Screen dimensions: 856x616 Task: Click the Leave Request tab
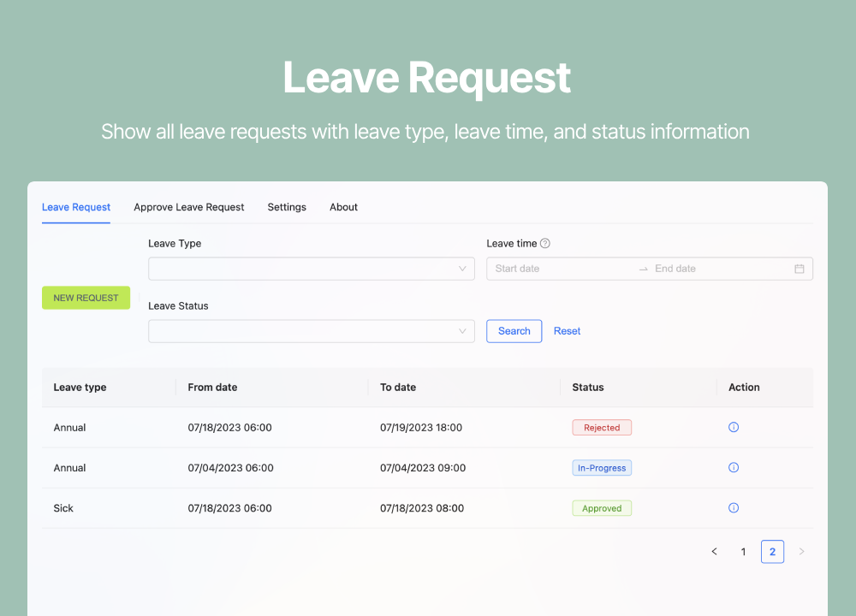(76, 207)
